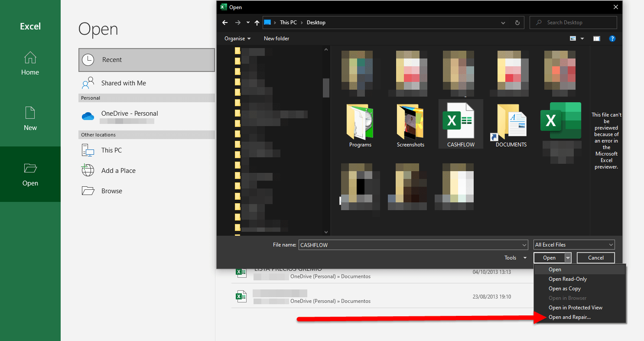Open recent file dated 23/08/2013 19:10
This screenshot has width=644, height=341.
coord(382,296)
